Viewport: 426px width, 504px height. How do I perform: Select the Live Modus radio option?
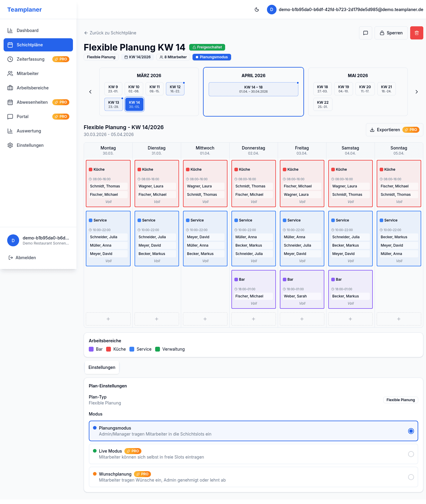click(x=411, y=454)
